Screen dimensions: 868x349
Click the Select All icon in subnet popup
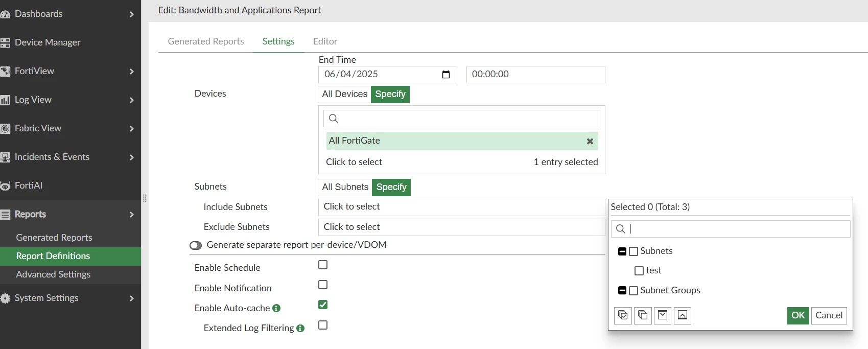coord(623,315)
